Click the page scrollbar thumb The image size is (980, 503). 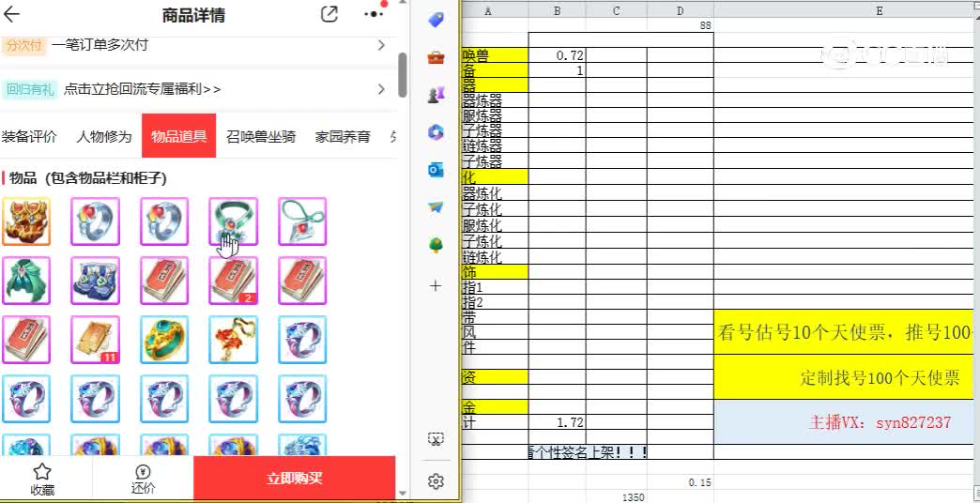(403, 74)
